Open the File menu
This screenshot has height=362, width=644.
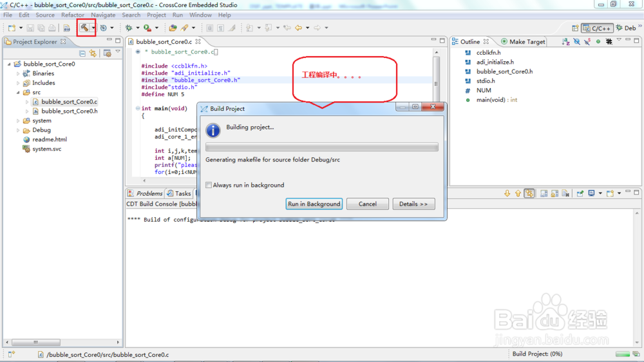click(x=8, y=15)
